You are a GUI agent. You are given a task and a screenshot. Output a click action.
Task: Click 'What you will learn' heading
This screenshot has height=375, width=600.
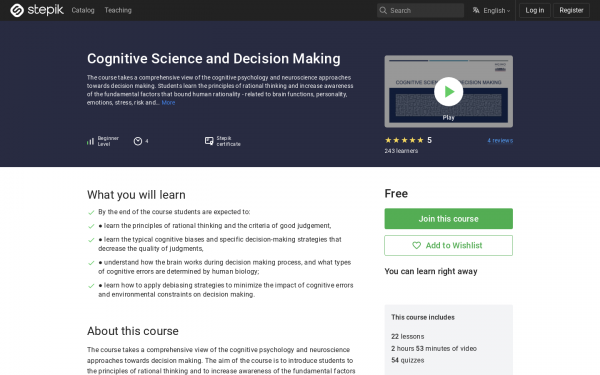[x=136, y=195]
